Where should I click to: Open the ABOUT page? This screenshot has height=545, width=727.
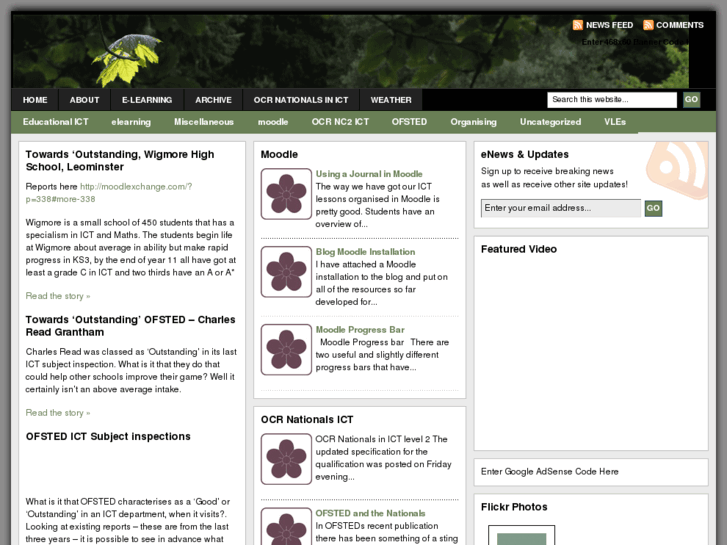84,100
